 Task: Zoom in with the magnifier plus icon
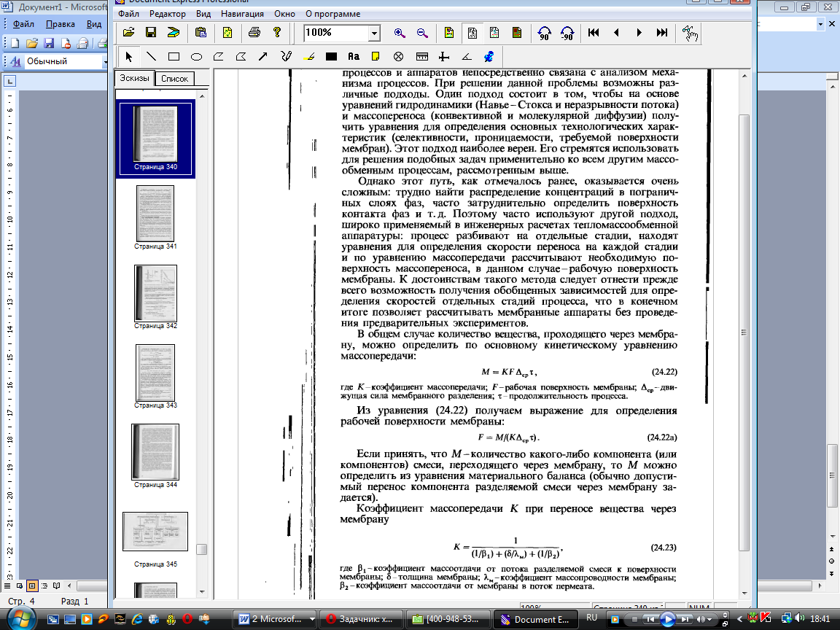click(400, 33)
